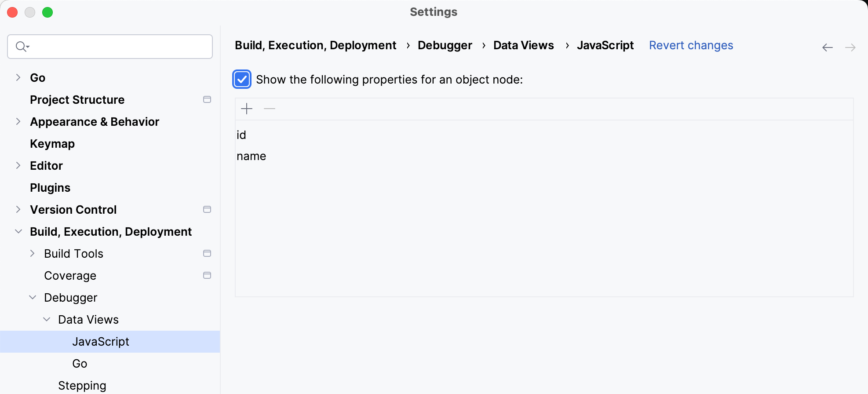Screen dimensions: 868x394
Task: Expand the Appearance & Behavior section
Action: pyautogui.click(x=18, y=121)
